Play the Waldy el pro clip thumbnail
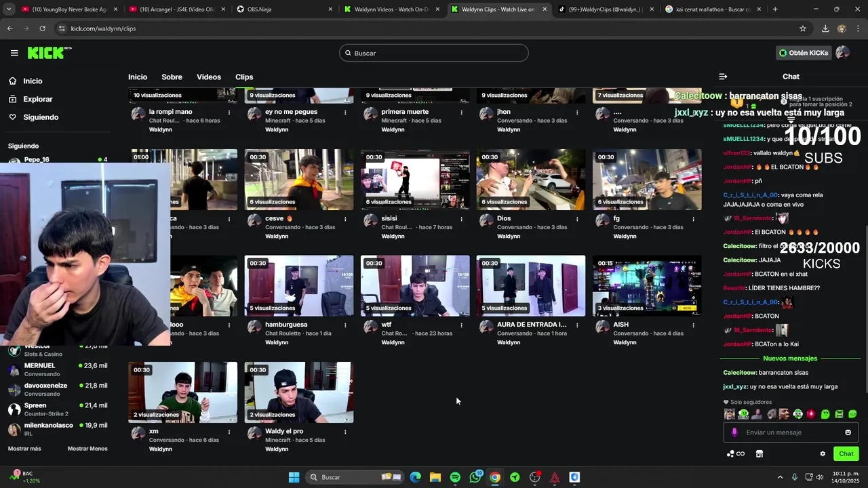 click(x=299, y=392)
